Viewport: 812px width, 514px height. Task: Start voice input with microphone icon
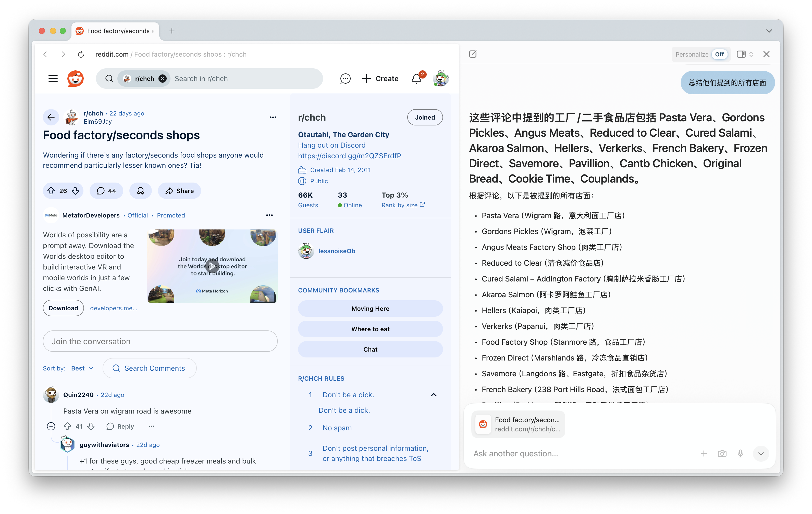pyautogui.click(x=741, y=453)
